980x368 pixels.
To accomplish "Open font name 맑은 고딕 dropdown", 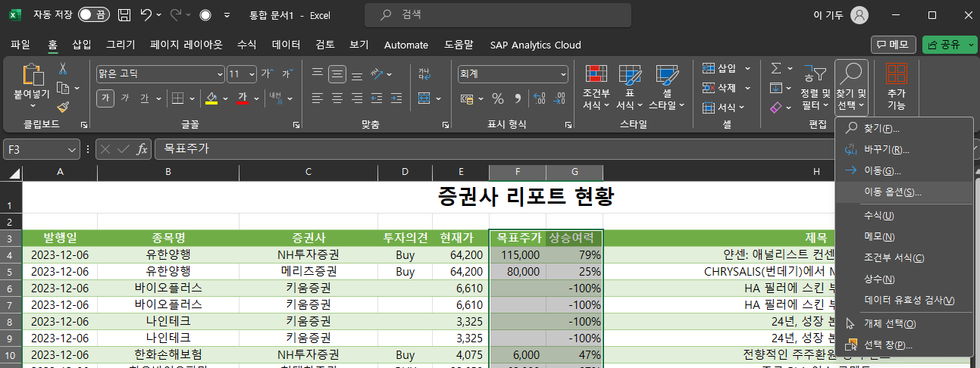I will pos(220,74).
